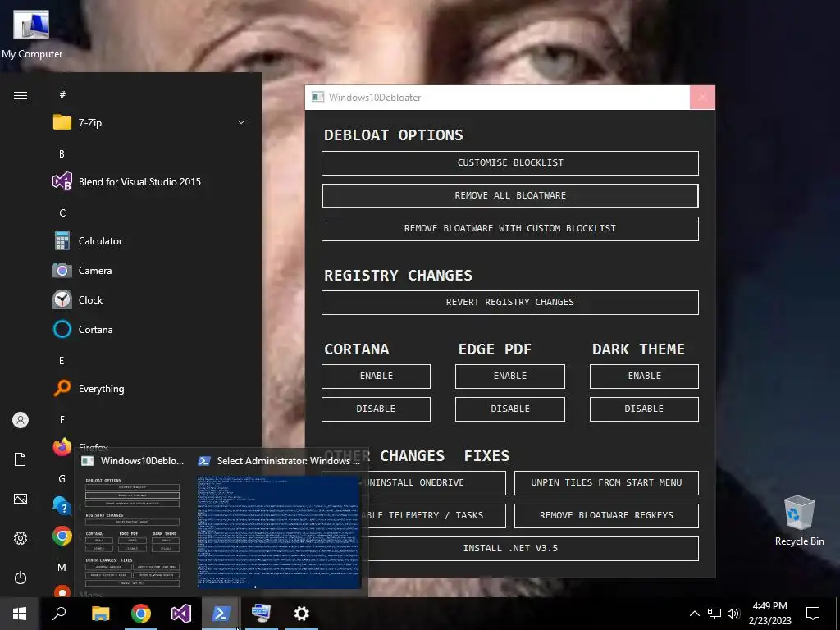Click network icon in system tray
This screenshot has width=840, height=630.
714,614
